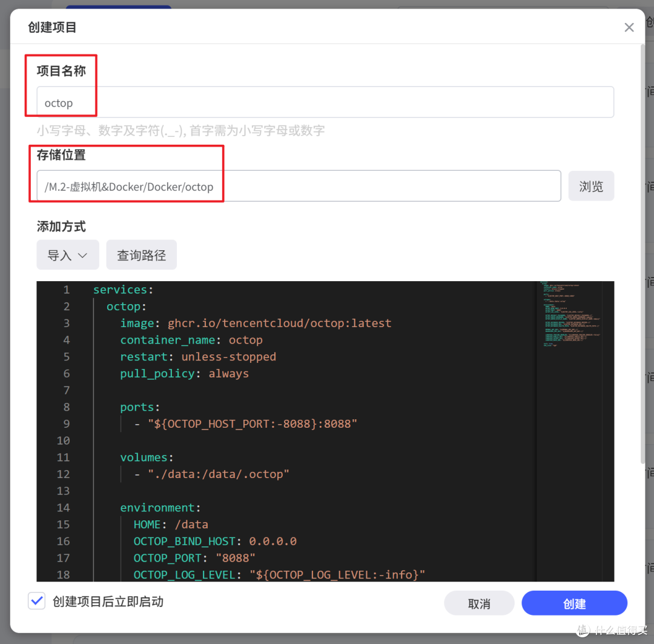Click the 'pull_policy: always' line
The image size is (654, 644).
184,374
